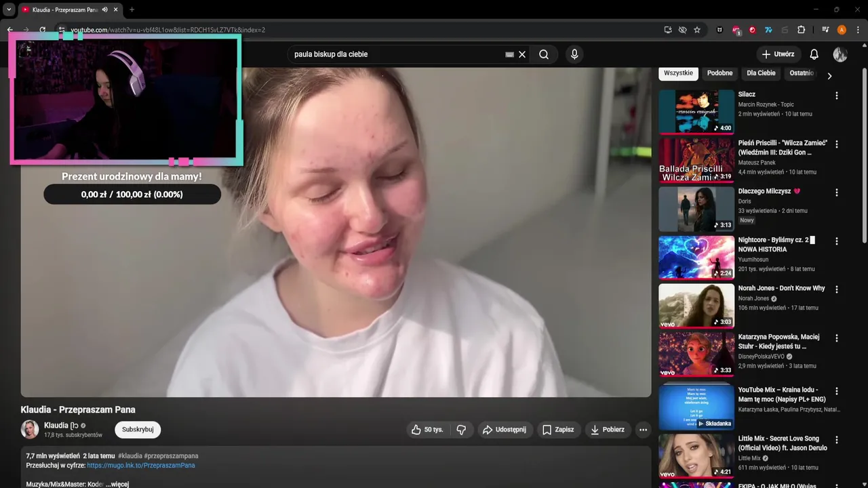The image size is (868, 488).
Task: Click the Klaudia channel avatar
Action: [x=30, y=429]
